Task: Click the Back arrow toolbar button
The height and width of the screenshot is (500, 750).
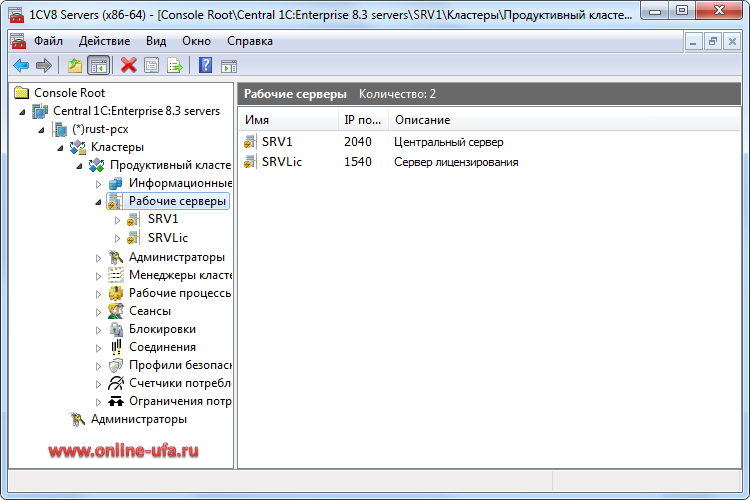Action: (21, 65)
